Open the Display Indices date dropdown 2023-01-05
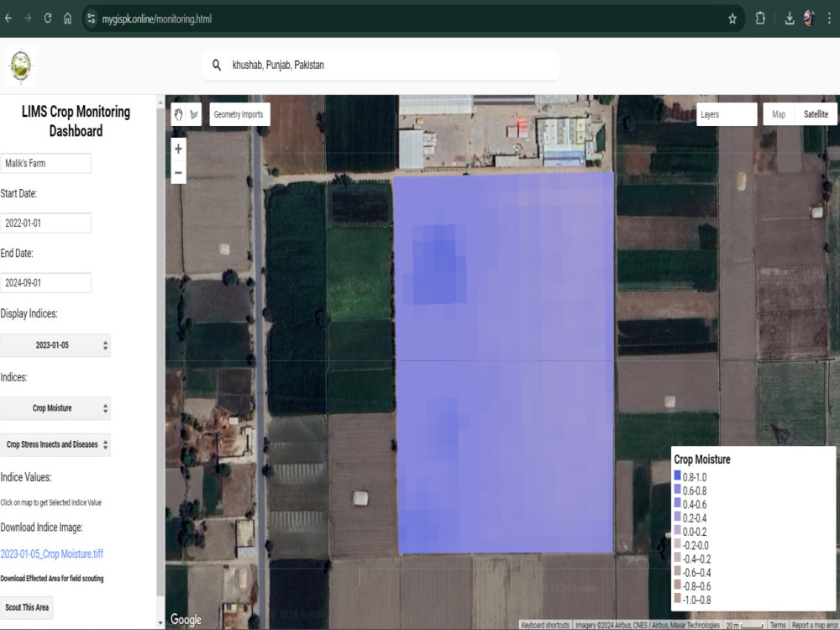This screenshot has width=840, height=630. tap(55, 345)
